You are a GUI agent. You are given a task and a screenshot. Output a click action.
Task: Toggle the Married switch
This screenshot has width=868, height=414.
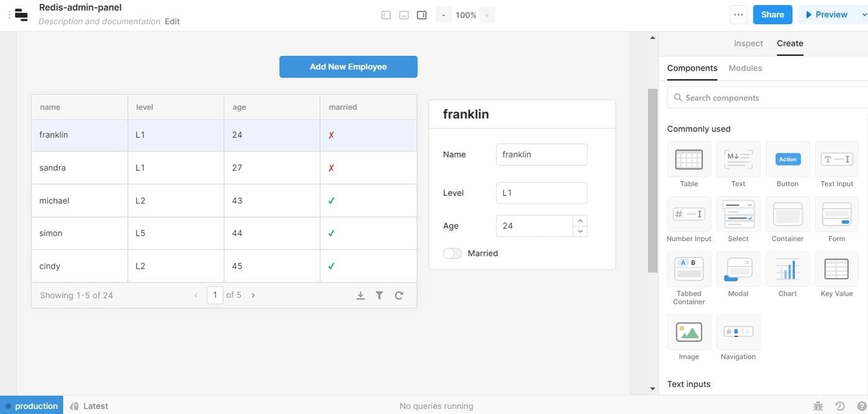[453, 253]
